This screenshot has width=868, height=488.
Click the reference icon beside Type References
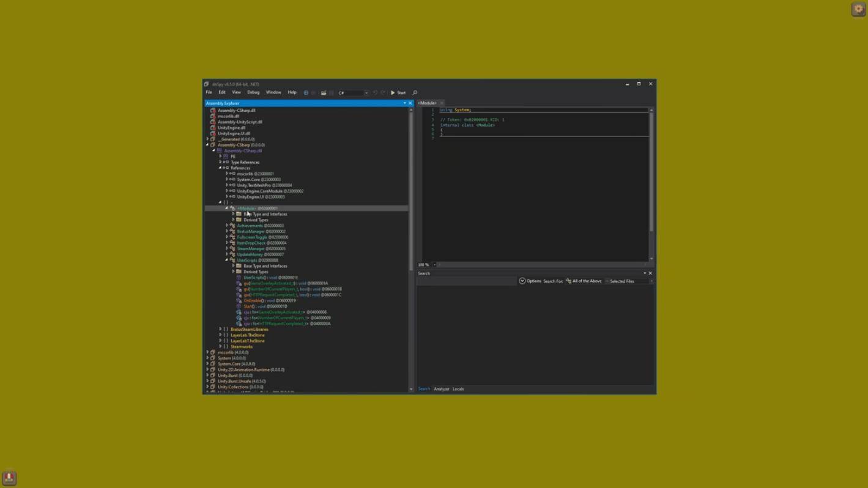point(226,162)
